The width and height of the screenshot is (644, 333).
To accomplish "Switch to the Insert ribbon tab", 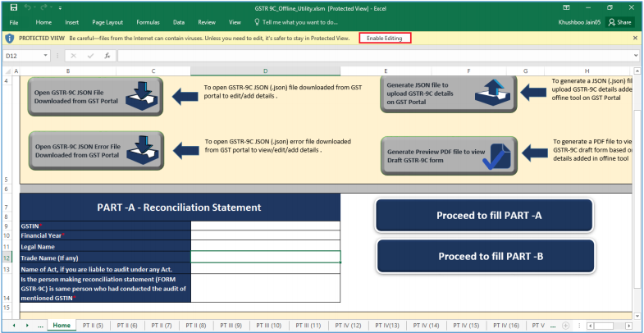I will pyautogui.click(x=72, y=23).
